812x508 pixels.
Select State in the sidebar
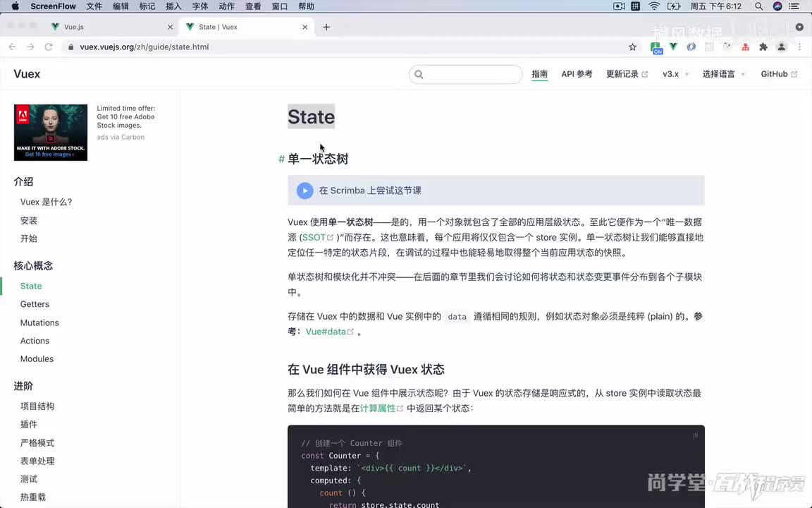tap(31, 286)
